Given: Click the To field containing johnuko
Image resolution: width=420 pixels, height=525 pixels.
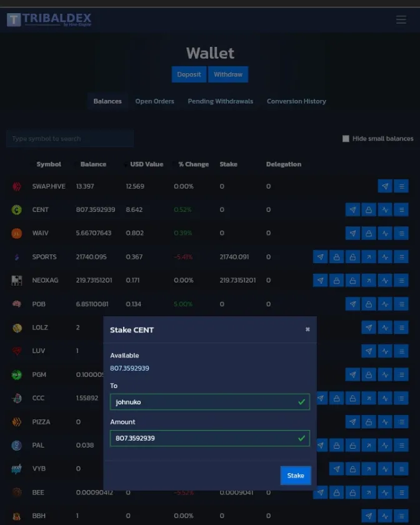Looking at the screenshot, I should point(209,402).
